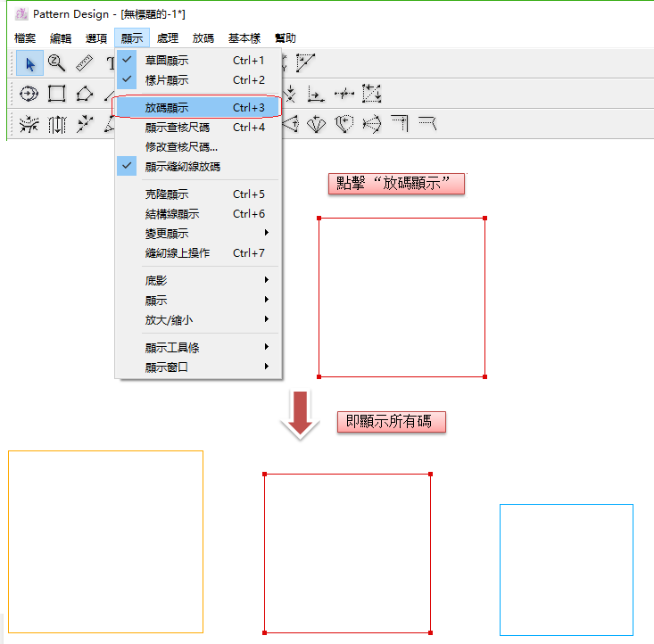Toggle 樣片顯示 checked option
Image resolution: width=654 pixels, height=644 pixels.
click(x=166, y=80)
